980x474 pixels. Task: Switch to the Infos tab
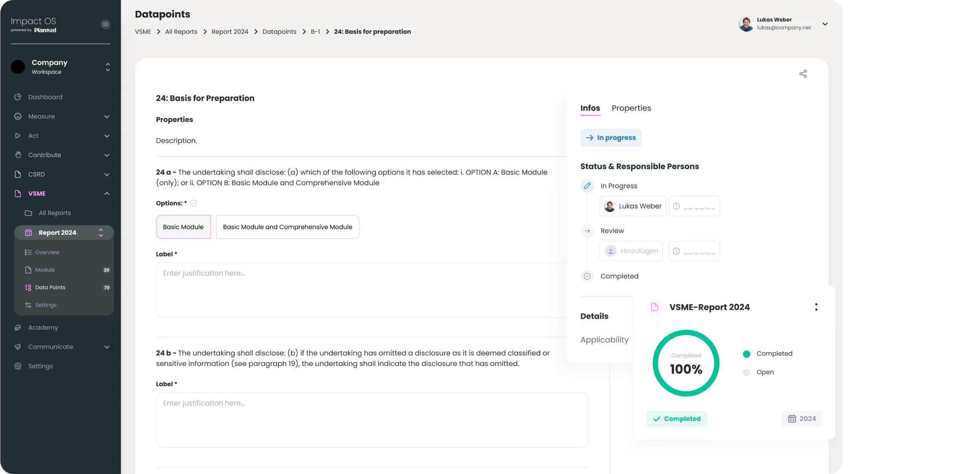[590, 108]
